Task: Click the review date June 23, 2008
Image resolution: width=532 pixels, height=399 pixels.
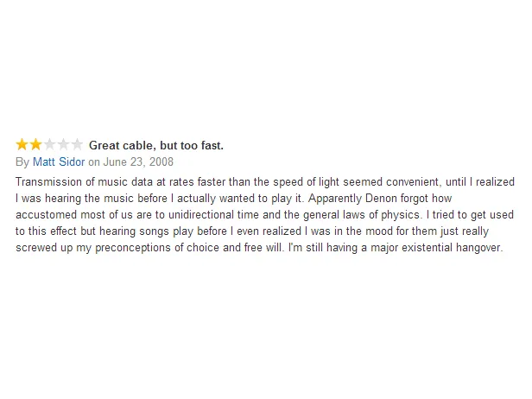Action: point(138,161)
